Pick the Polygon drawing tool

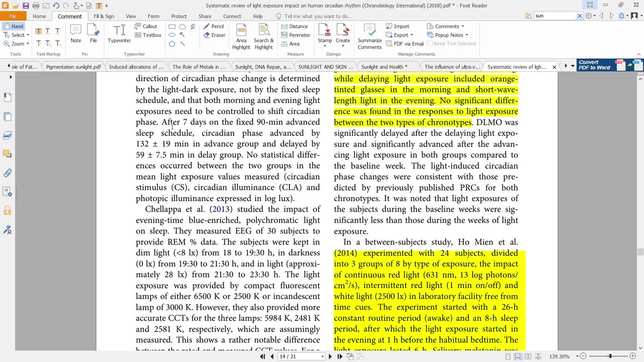[x=172, y=44]
